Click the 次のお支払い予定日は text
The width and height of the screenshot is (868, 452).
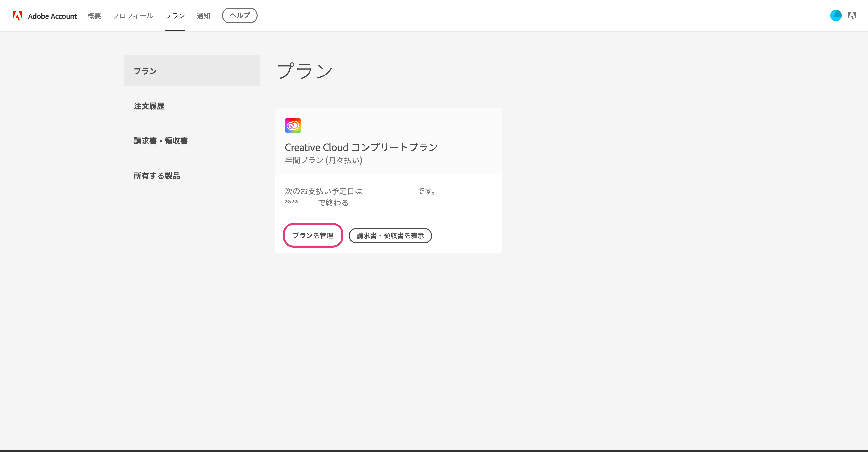tap(324, 191)
